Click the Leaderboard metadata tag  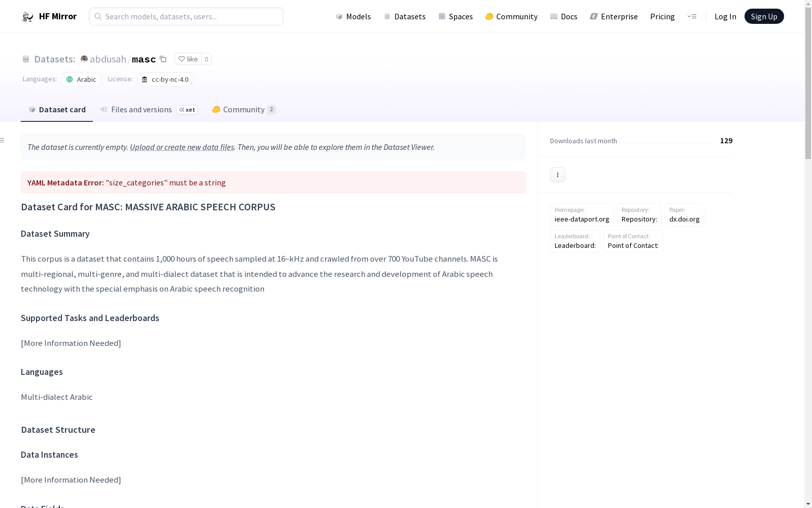click(x=575, y=241)
